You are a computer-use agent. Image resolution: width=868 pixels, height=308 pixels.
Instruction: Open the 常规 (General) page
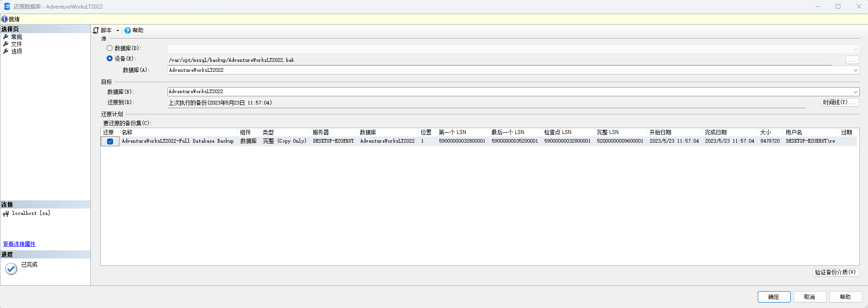[x=16, y=37]
